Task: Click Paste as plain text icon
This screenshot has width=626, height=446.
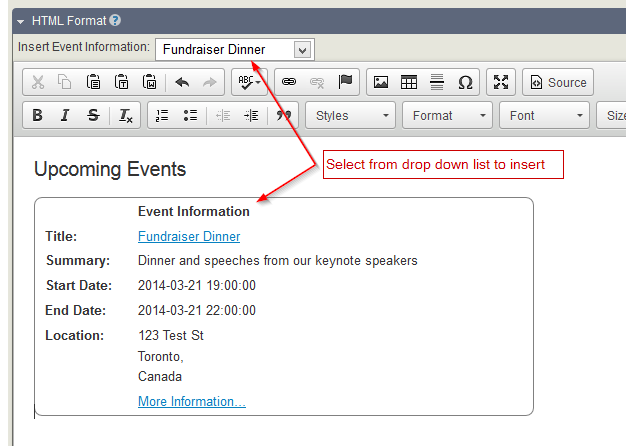Action: [121, 82]
